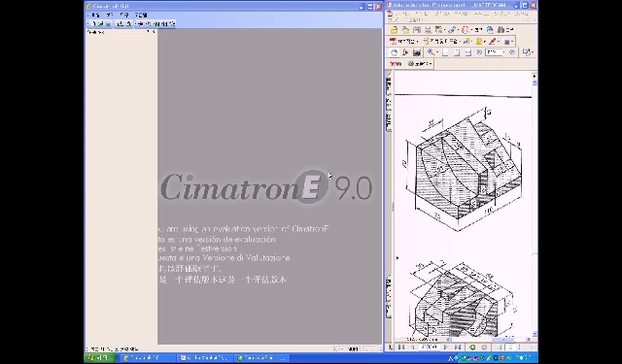Jump to last page in Acrobat
Screen dimensions: 622x364
[x=458, y=347]
